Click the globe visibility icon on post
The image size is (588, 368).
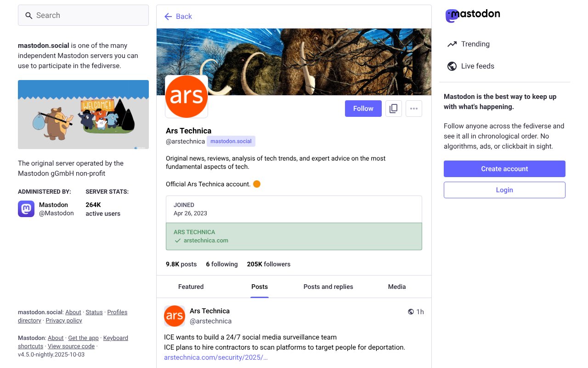[411, 312]
